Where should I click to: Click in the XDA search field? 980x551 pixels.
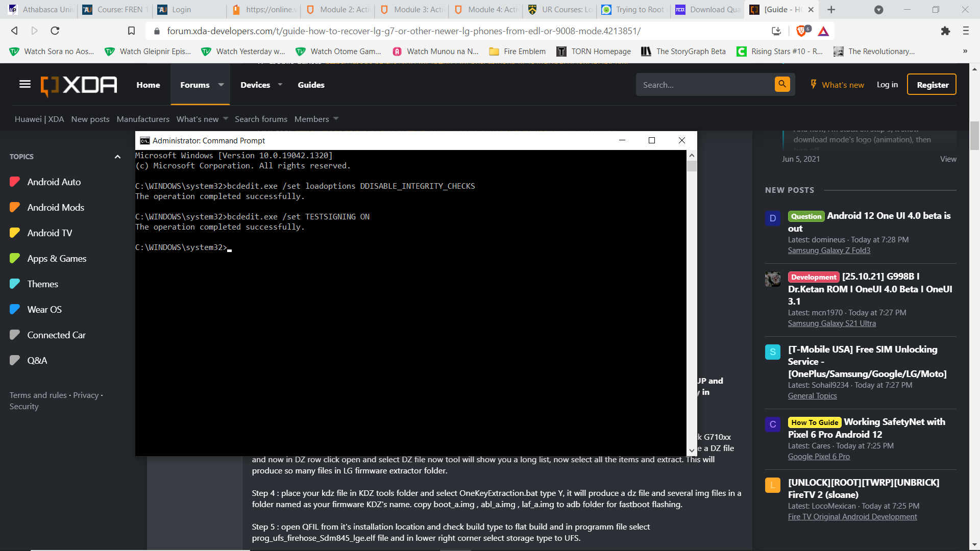click(x=705, y=85)
